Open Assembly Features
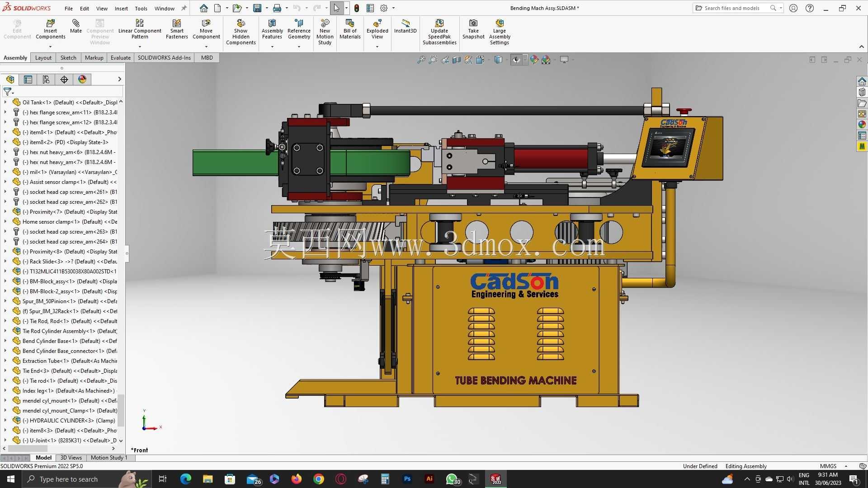868x488 pixels. (x=272, y=29)
